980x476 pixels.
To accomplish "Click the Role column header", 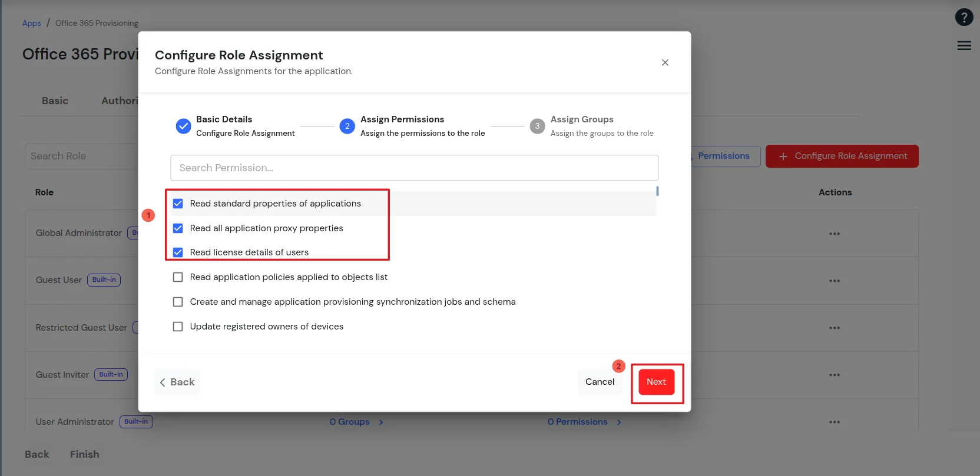I will 44,192.
